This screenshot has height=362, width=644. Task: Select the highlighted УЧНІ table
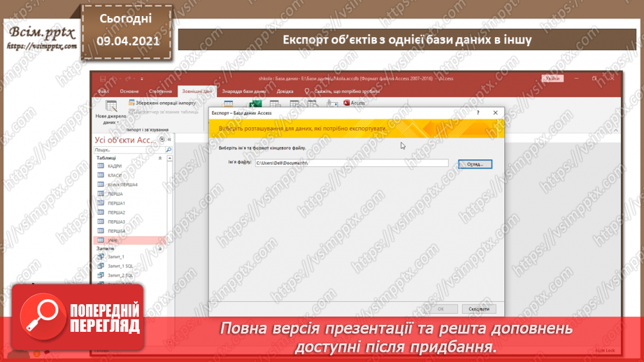click(129, 240)
